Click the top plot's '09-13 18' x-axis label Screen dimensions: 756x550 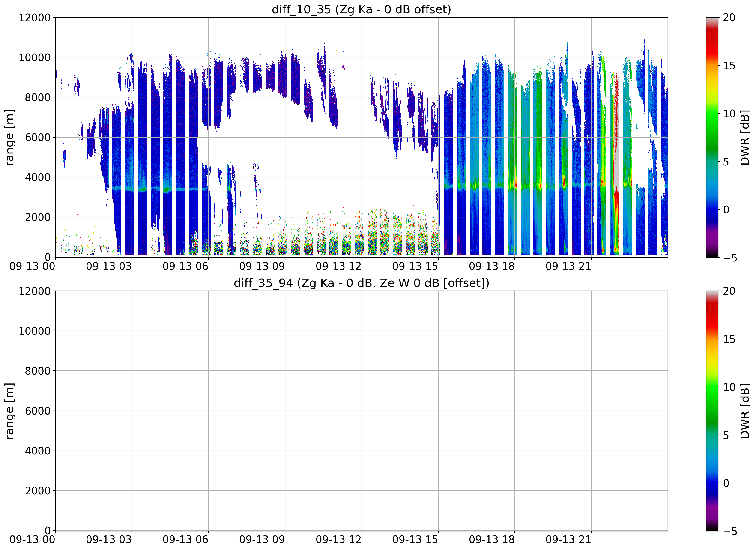click(492, 266)
